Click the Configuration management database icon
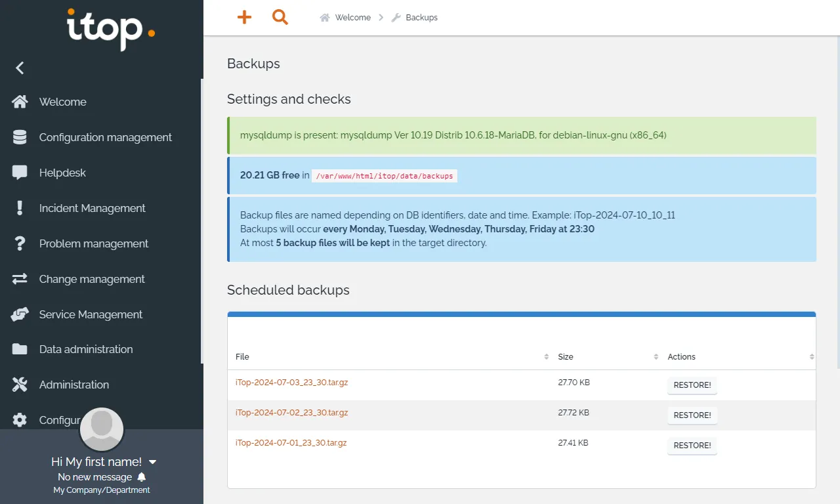The width and height of the screenshot is (840, 504). pyautogui.click(x=20, y=137)
